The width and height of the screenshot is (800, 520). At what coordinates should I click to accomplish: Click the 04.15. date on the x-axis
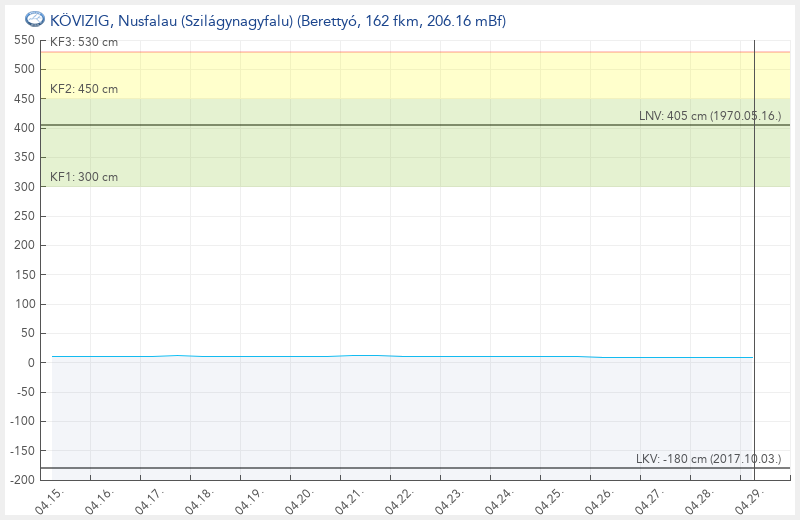click(x=50, y=499)
